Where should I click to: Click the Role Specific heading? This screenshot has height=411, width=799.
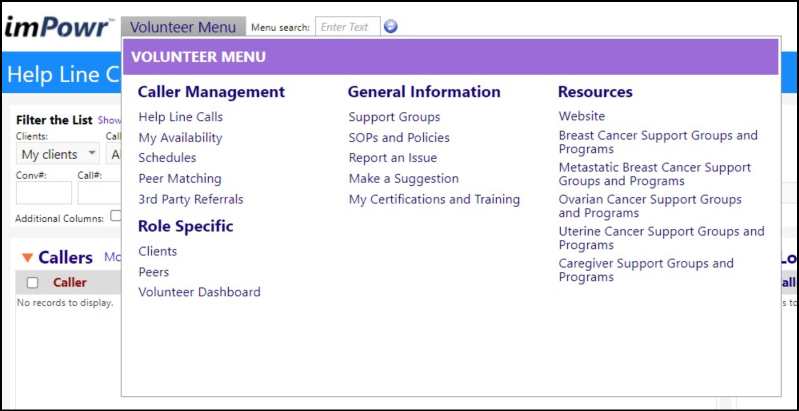coord(185,227)
